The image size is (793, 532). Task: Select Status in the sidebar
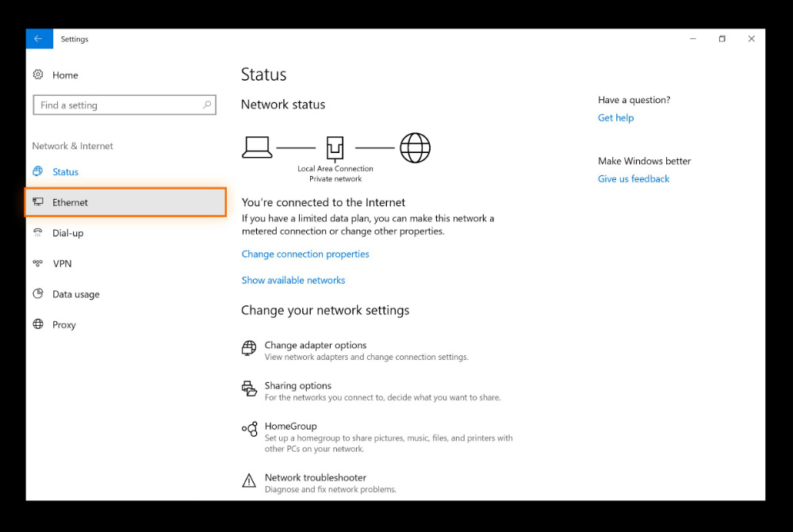click(65, 171)
